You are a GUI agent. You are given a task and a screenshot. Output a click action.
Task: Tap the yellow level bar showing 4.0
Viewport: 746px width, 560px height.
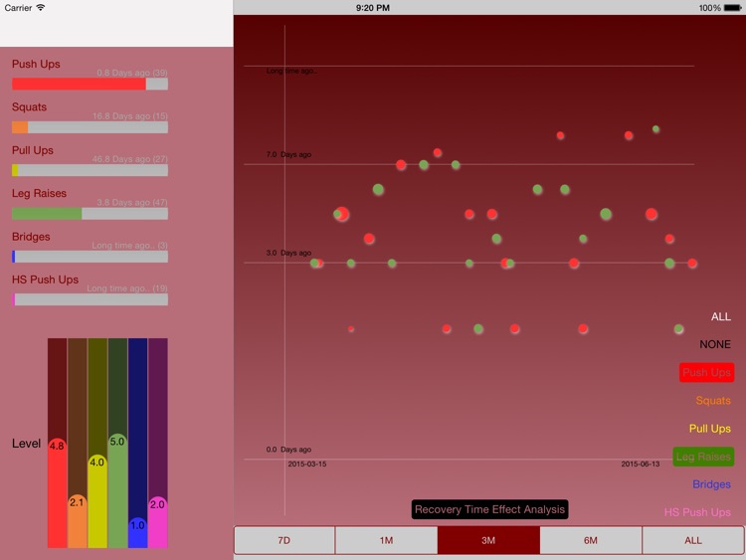[x=97, y=501]
